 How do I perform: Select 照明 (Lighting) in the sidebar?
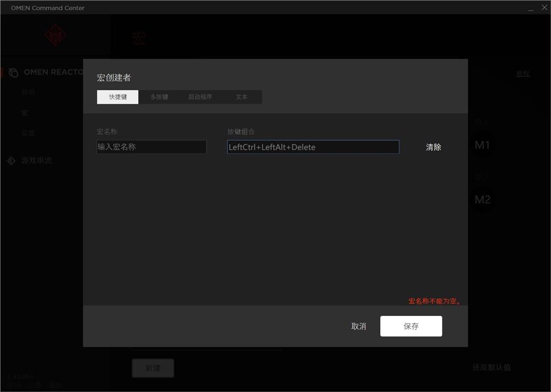[x=28, y=91]
